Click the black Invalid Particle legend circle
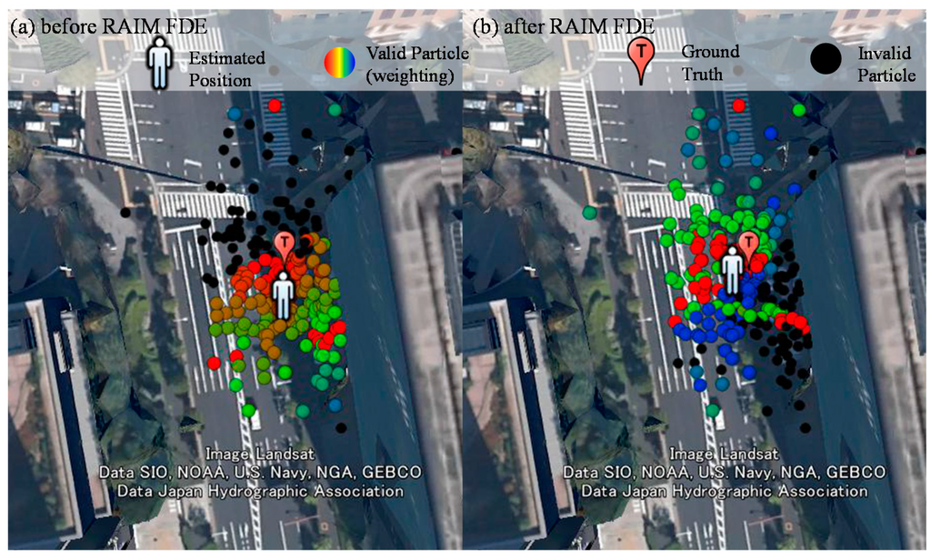The height and width of the screenshot is (560, 931). pos(826,59)
